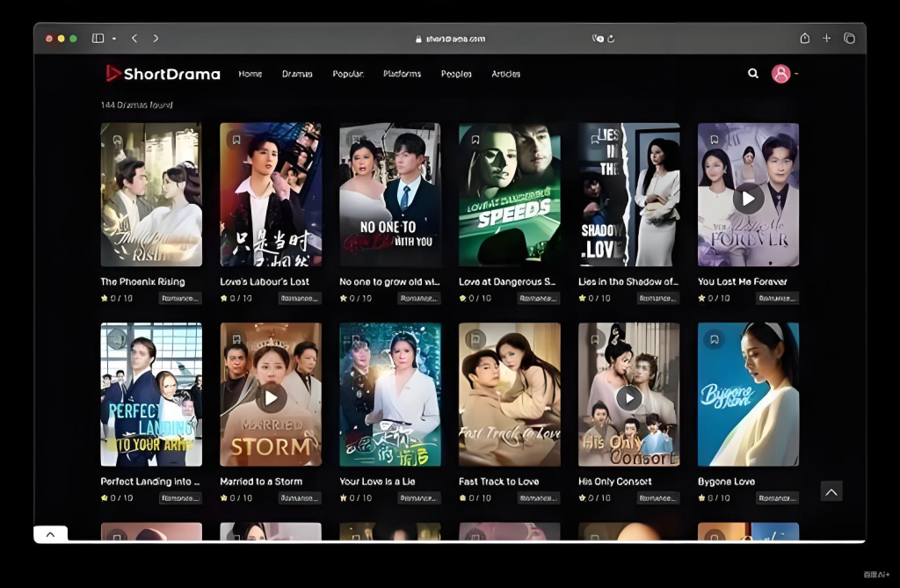Open the Love at Dangerous Speeds poster
Screen dimensions: 900x588
(509, 194)
